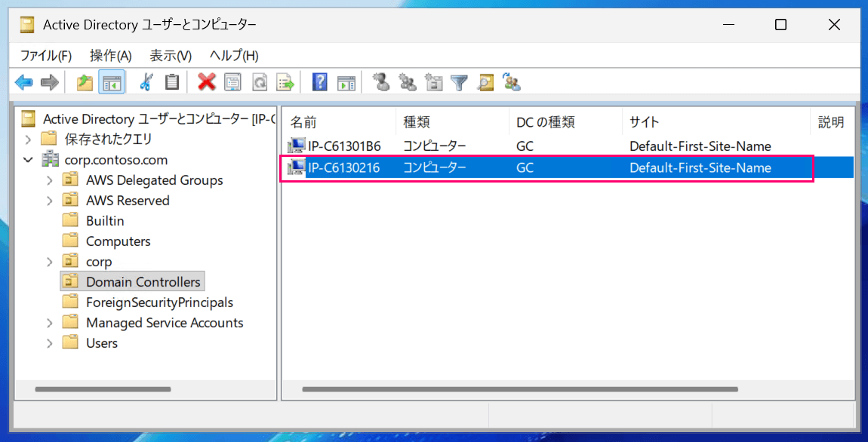
Task: Select the IP-C6130216 computer row name
Action: [x=343, y=167]
